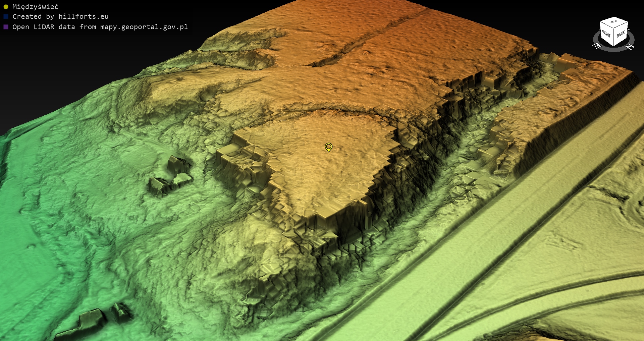Open the Created by hillforts.eu credit
The height and width of the screenshot is (341, 644).
(60, 16)
